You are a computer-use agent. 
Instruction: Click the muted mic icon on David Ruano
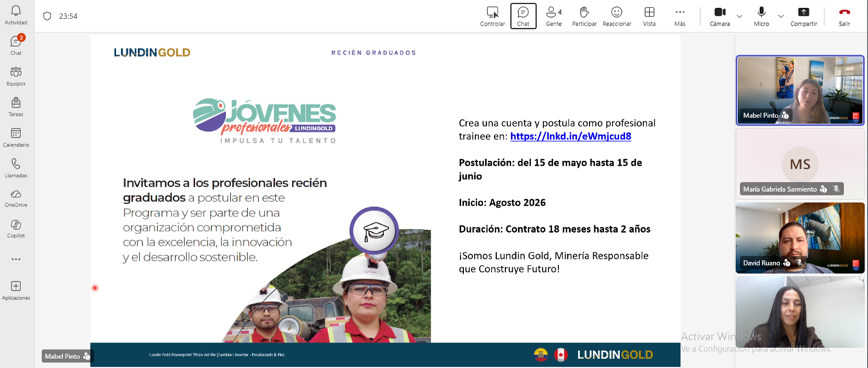click(799, 263)
